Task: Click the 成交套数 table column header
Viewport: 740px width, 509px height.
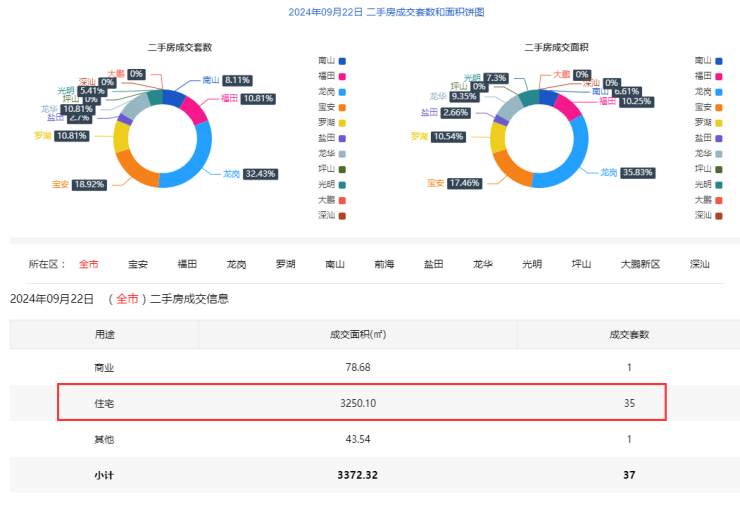Action: click(629, 334)
